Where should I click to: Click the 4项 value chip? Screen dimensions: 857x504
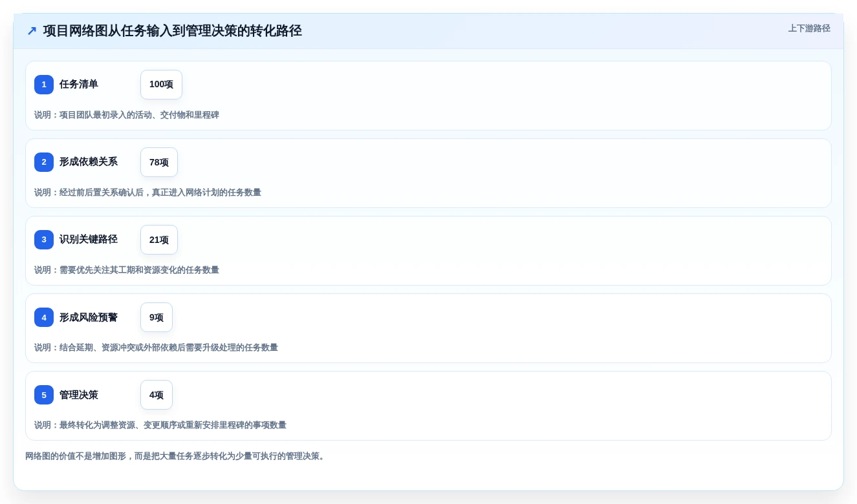(157, 395)
